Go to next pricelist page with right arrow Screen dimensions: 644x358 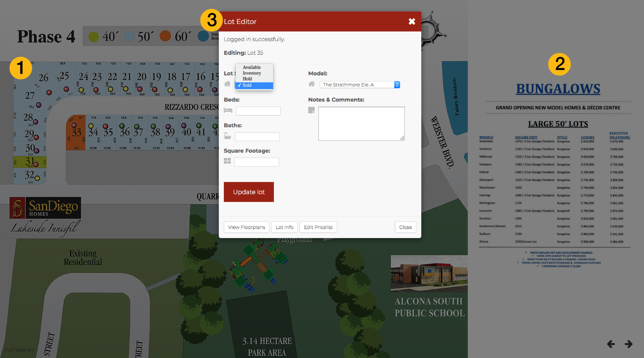628,344
